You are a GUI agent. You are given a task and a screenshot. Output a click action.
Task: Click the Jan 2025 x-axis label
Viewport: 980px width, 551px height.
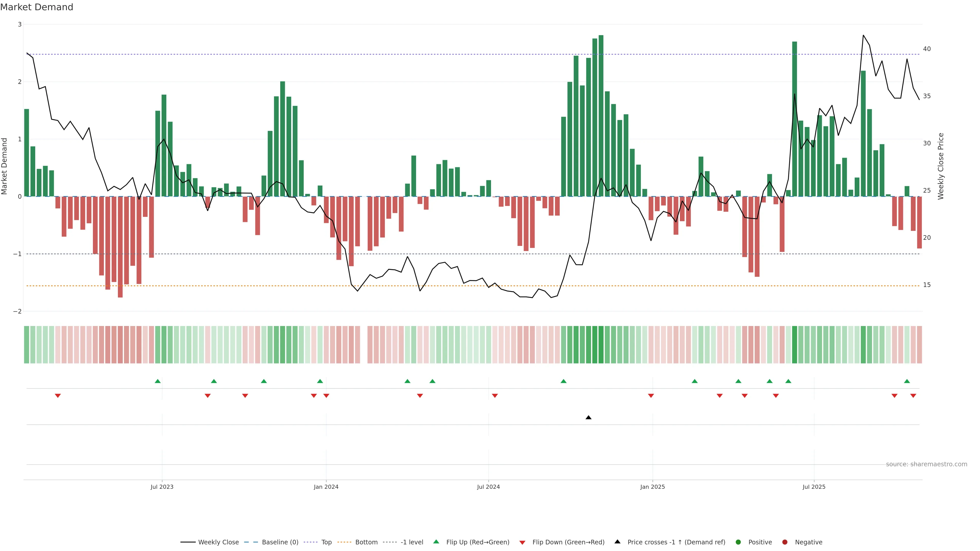[x=653, y=487]
